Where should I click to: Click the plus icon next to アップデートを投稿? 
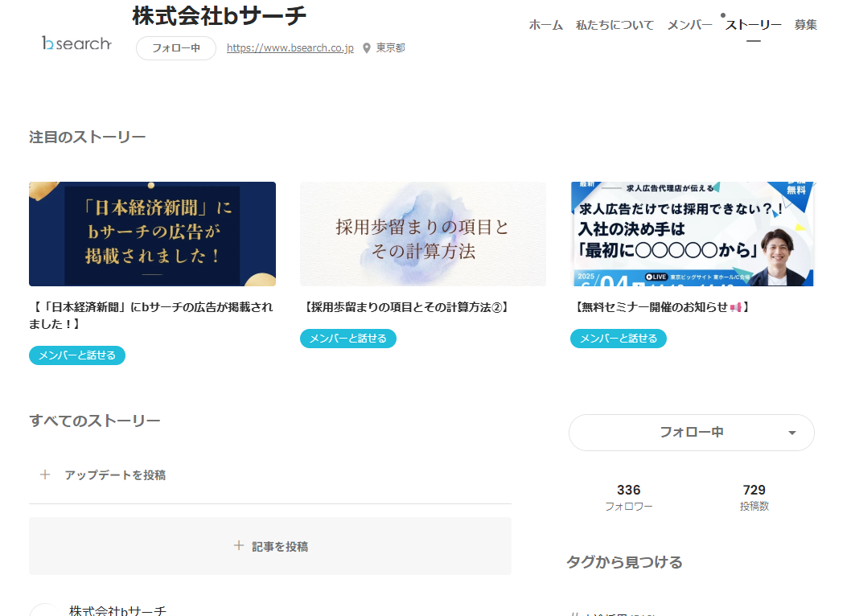45,475
